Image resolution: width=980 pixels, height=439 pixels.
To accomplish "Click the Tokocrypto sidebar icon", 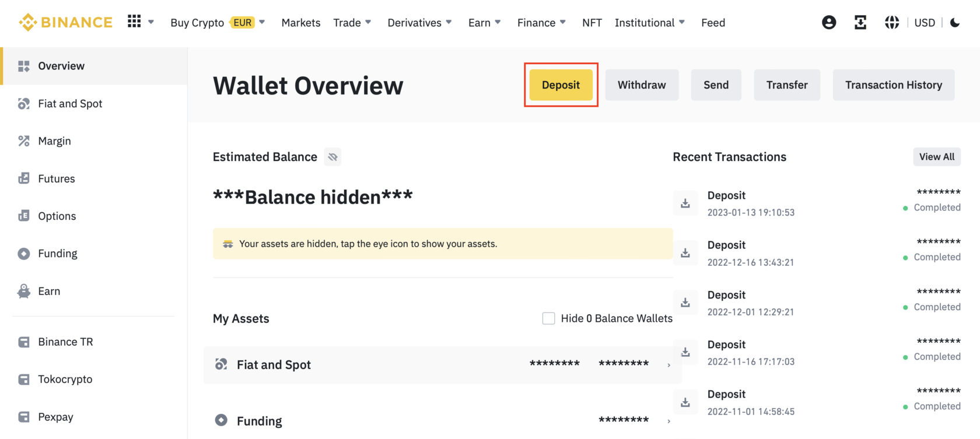I will [24, 380].
